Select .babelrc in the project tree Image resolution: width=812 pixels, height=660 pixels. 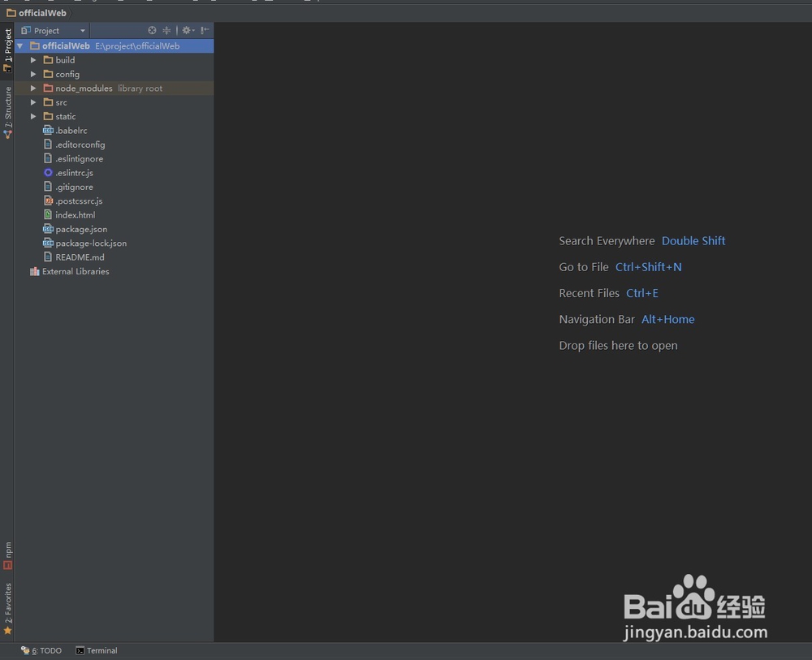point(71,131)
